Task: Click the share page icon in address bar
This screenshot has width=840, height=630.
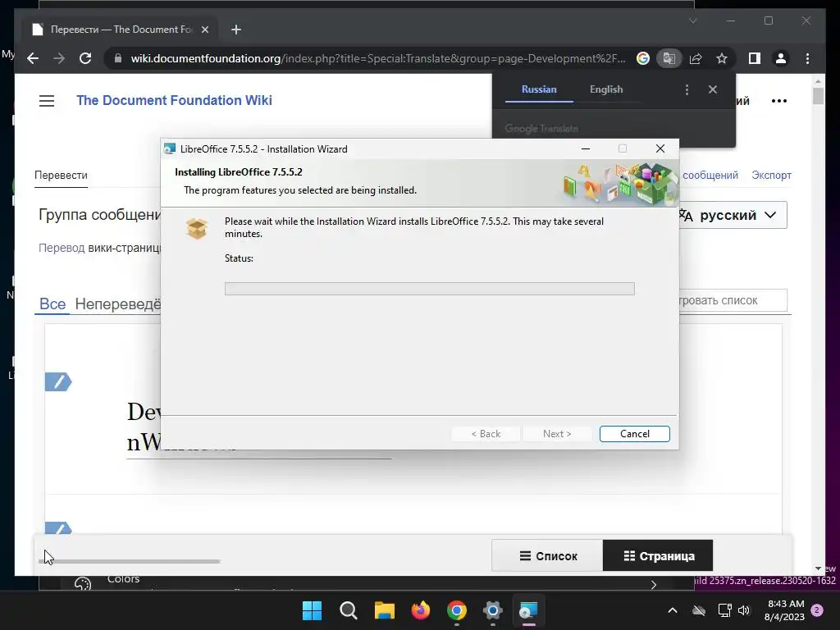Action: click(x=696, y=58)
